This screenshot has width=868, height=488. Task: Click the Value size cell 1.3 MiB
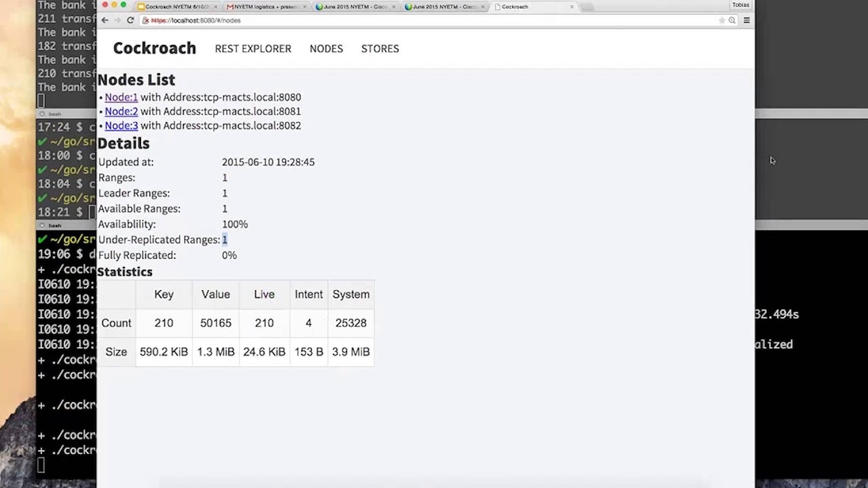[216, 352]
